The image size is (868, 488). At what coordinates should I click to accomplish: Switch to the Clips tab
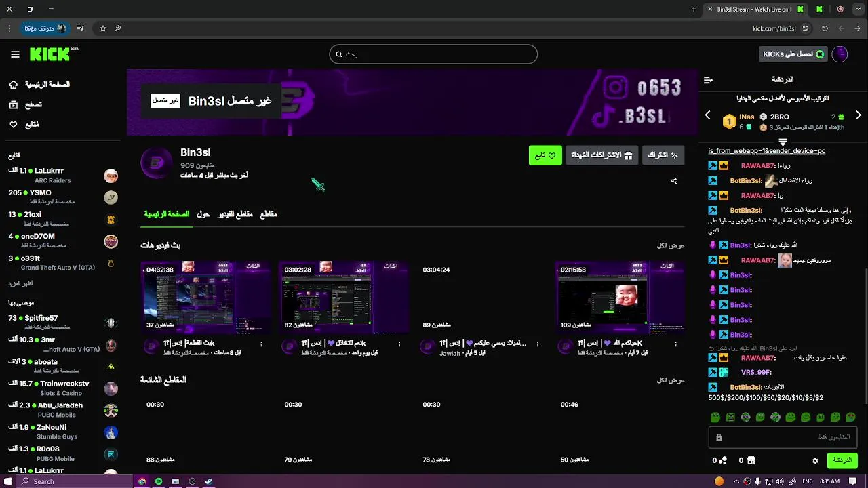[269, 214]
